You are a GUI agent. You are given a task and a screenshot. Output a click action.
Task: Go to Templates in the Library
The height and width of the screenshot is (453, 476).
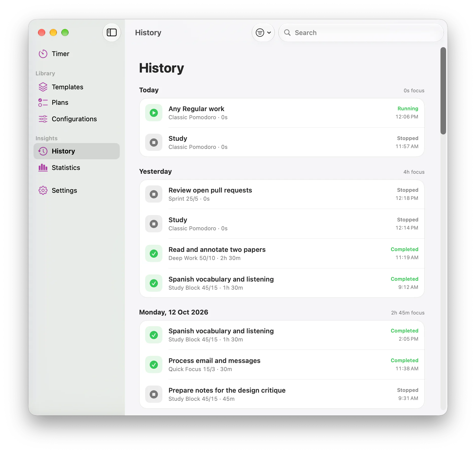point(77,87)
